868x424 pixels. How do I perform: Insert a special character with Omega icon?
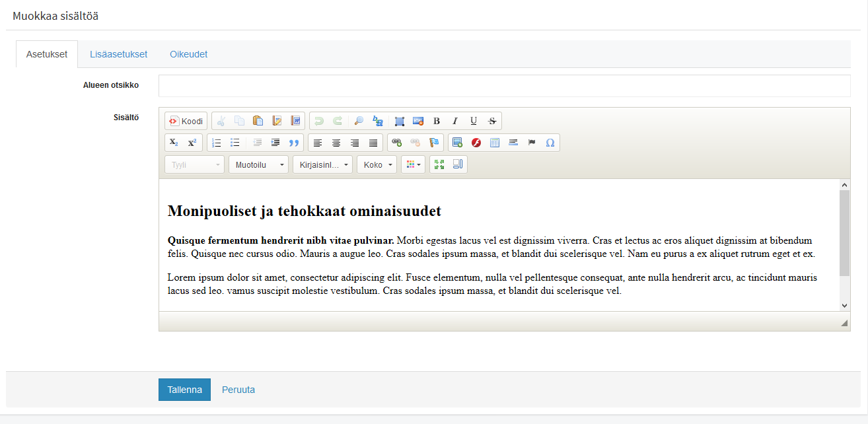click(x=550, y=143)
